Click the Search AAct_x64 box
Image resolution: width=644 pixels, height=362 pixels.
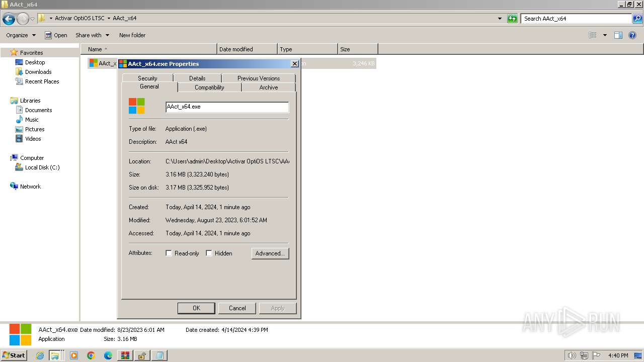point(576,19)
